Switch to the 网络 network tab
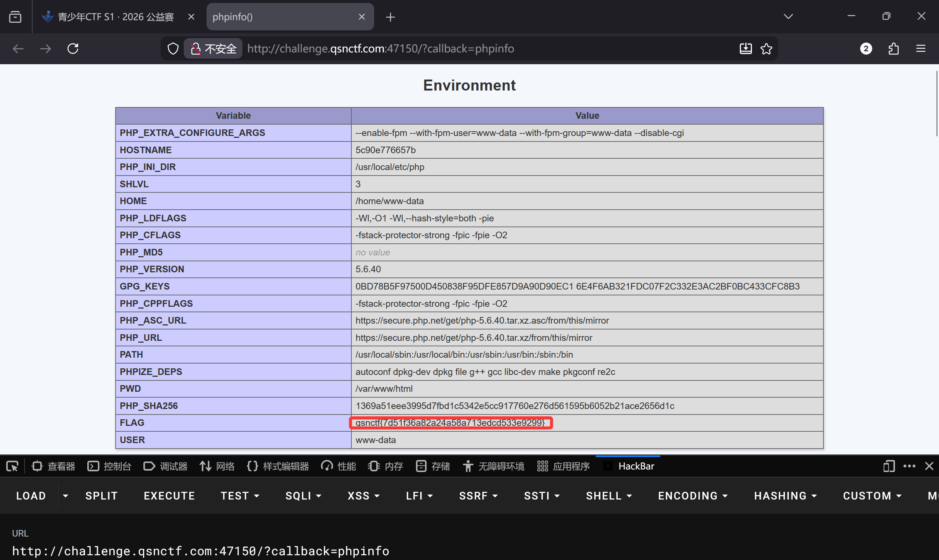 217,467
